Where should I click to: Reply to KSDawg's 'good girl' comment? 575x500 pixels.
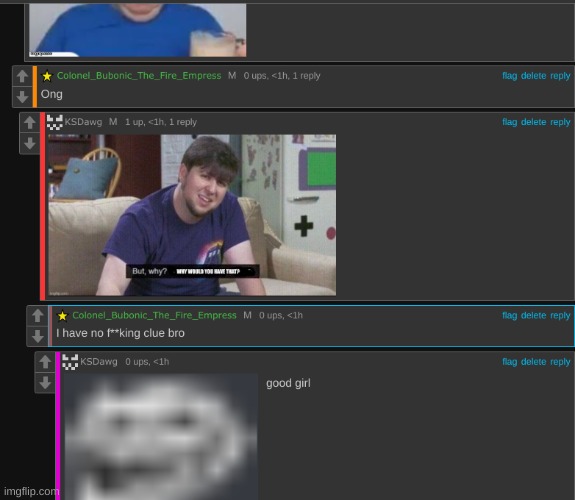560,362
